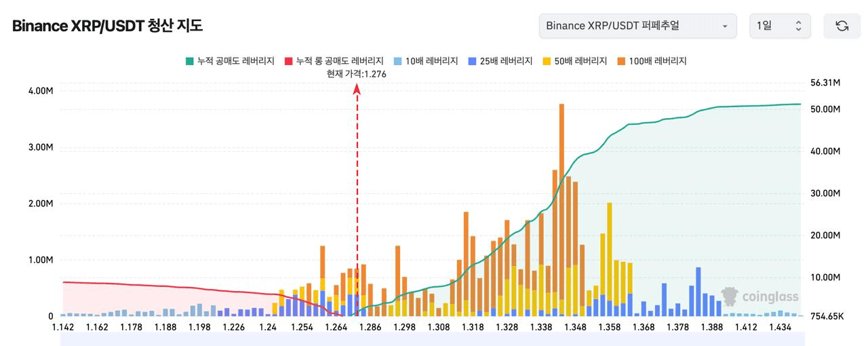The image size is (868, 346).
Task: Click the 10.00M right axis label
Action: coord(825,277)
